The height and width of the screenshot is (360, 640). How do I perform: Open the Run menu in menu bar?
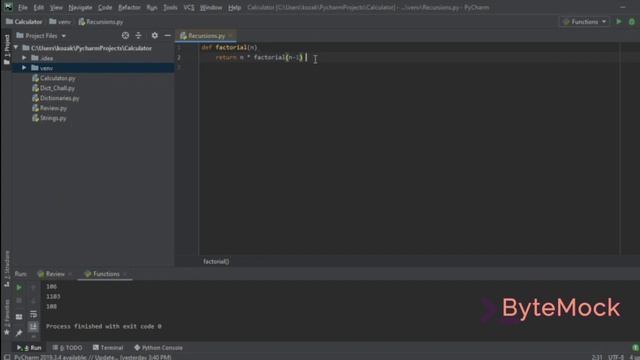click(151, 7)
